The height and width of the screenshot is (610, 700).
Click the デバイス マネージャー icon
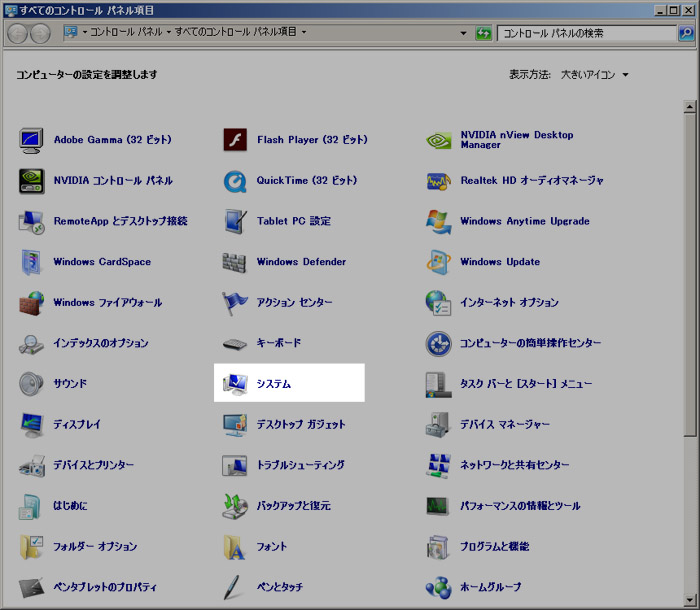point(438,425)
